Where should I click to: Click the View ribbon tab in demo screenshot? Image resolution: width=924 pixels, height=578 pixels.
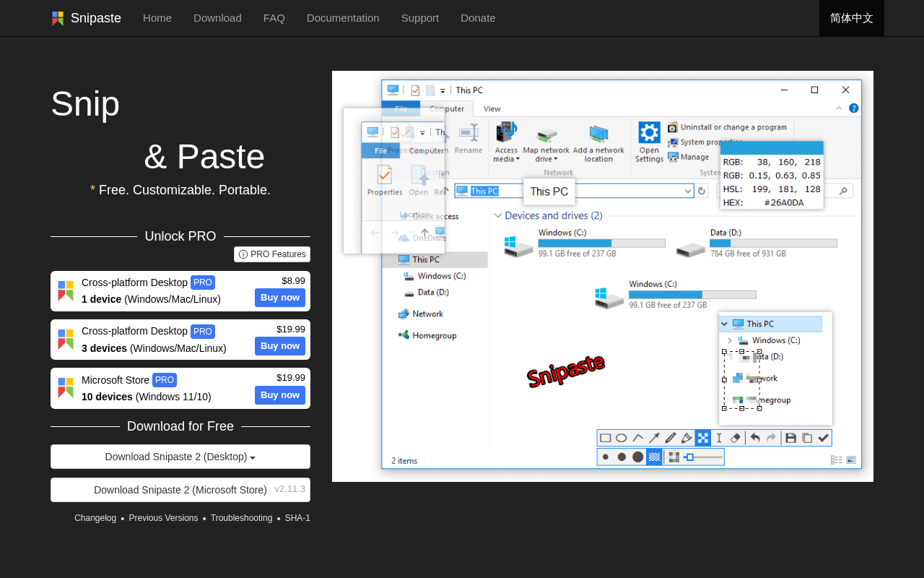[492, 109]
